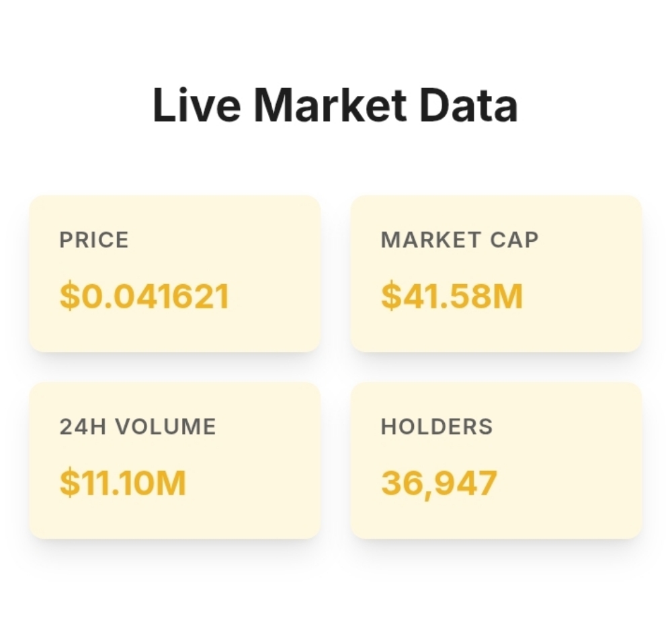The height and width of the screenshot is (622, 672).
Task: Open the Holders card
Action: [496, 460]
